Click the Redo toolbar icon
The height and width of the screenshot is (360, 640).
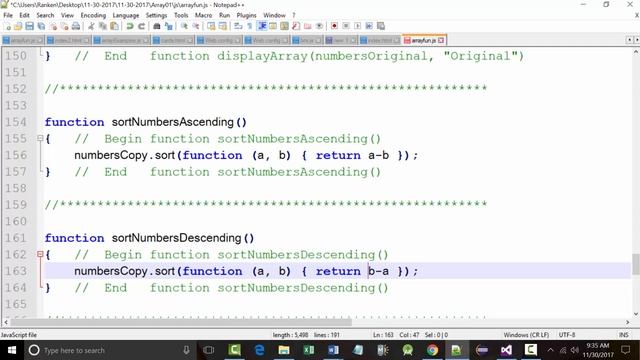pos(141,26)
